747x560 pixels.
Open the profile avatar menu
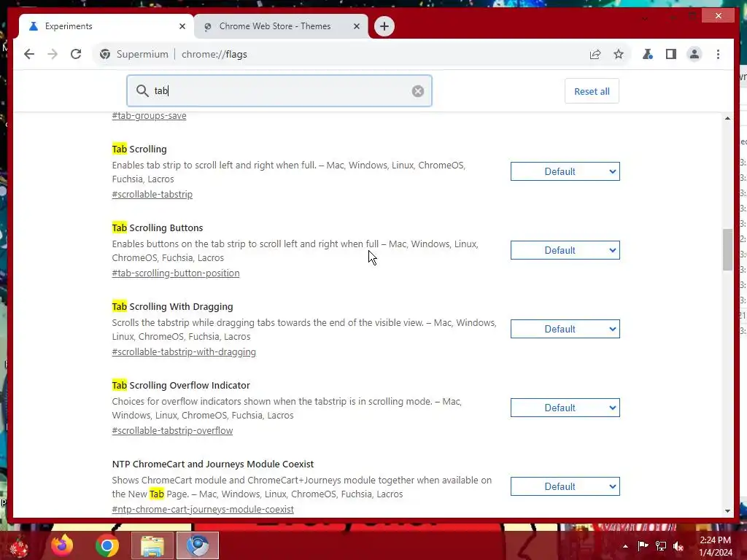click(694, 54)
